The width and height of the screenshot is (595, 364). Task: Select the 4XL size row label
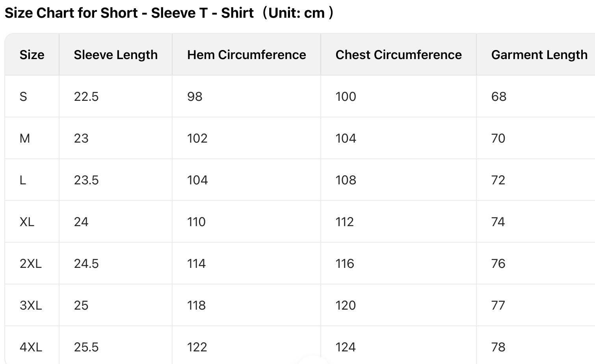31,347
